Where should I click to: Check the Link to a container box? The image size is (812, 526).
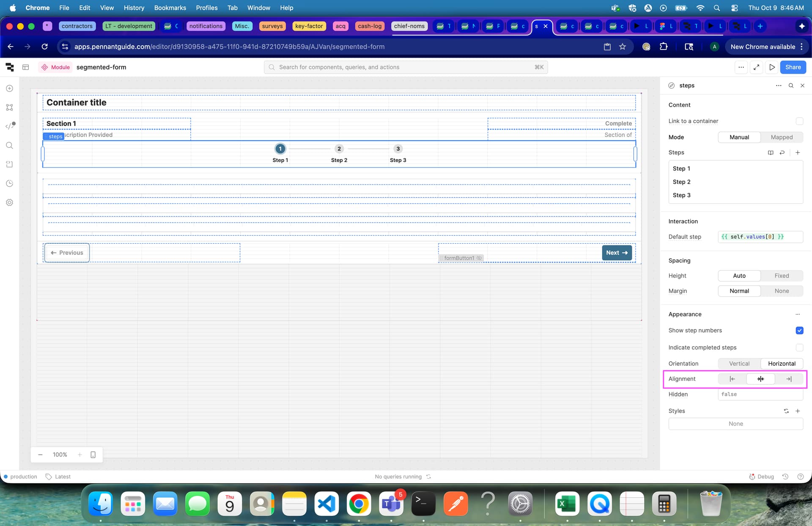[x=799, y=121]
